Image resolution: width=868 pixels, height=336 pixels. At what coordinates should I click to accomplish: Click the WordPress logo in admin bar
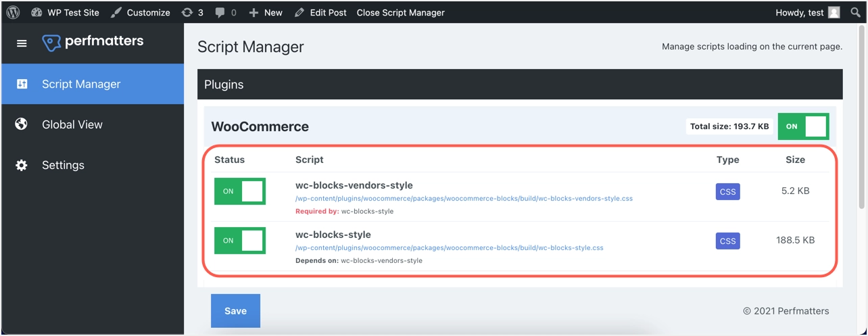tap(14, 12)
